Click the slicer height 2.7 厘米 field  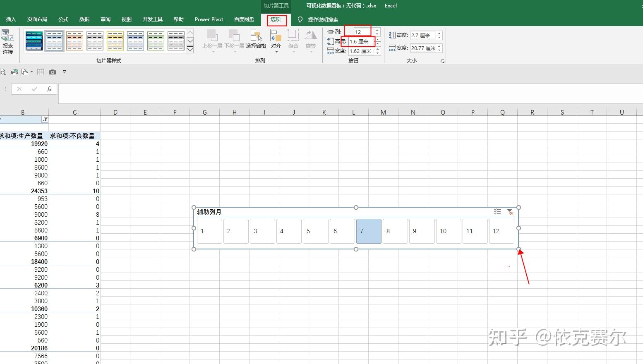[x=423, y=36]
